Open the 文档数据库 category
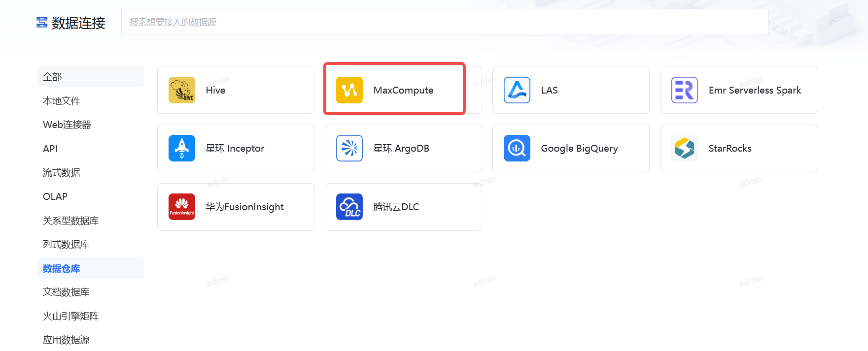The width and height of the screenshot is (868, 351). pos(91,292)
